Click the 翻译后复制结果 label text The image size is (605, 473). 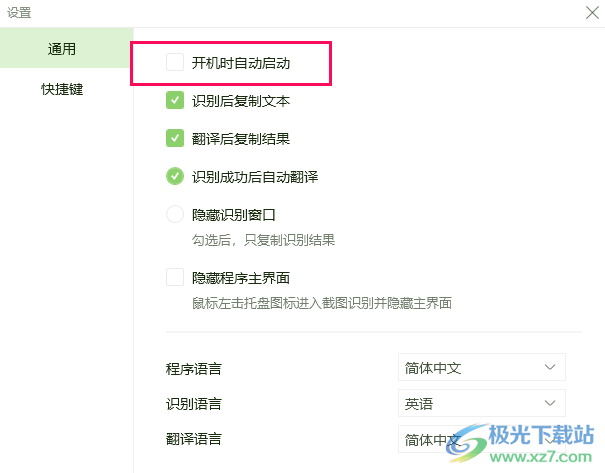241,139
